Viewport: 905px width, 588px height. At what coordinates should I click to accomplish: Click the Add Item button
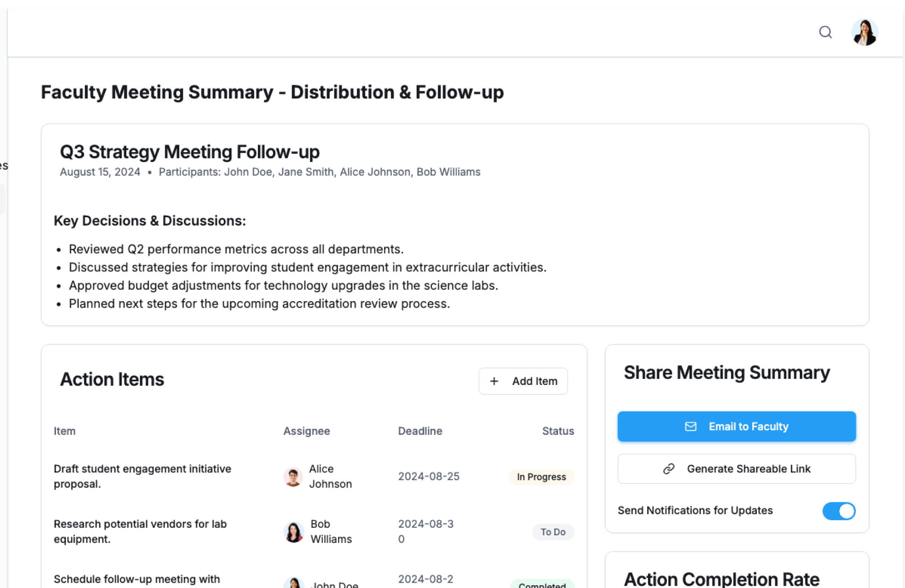[523, 381]
